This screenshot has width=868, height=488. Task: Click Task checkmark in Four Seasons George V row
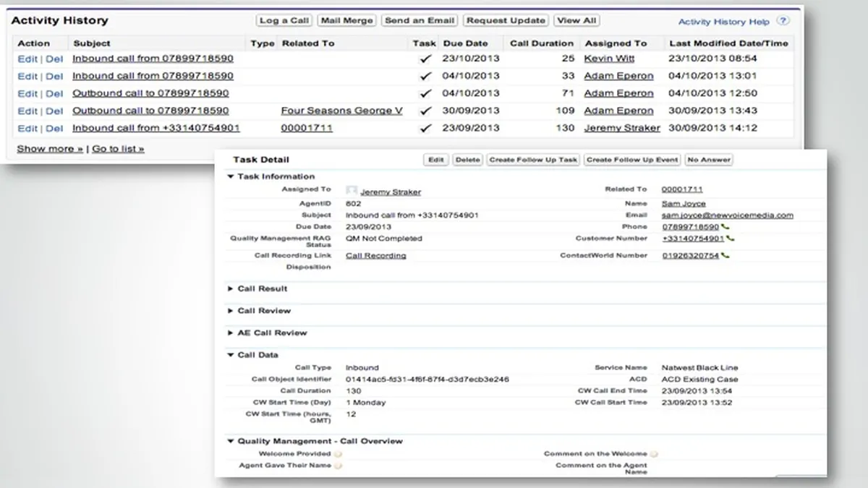click(425, 111)
